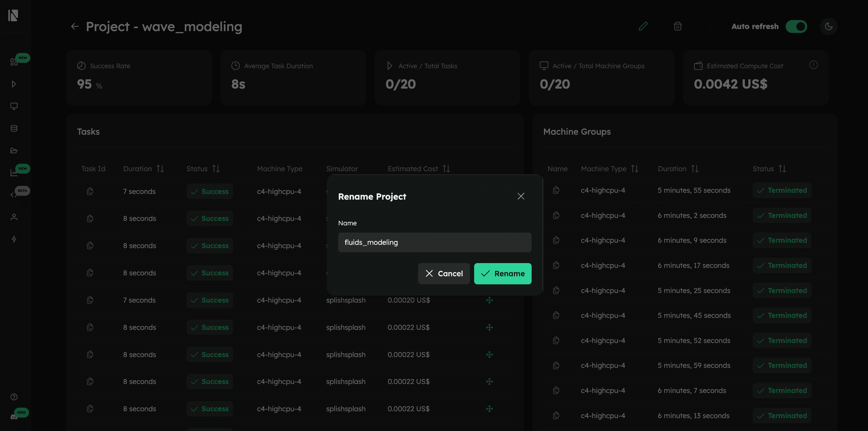This screenshot has width=868, height=431.
Task: Sort tasks by Status column
Action: tap(216, 169)
